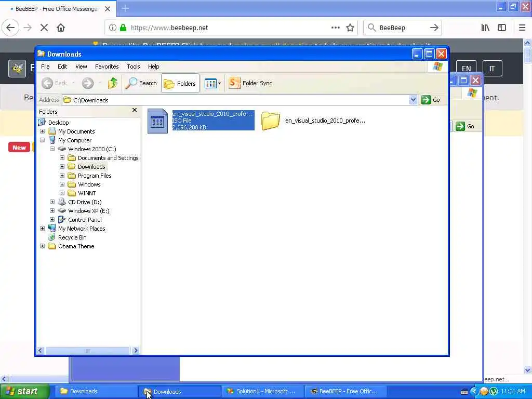
Task: Switch to first Downloads taskbar button
Action: (96, 391)
